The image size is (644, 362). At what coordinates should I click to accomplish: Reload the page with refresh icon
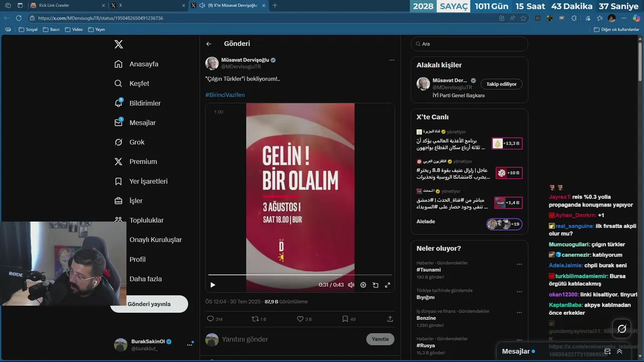click(19, 18)
